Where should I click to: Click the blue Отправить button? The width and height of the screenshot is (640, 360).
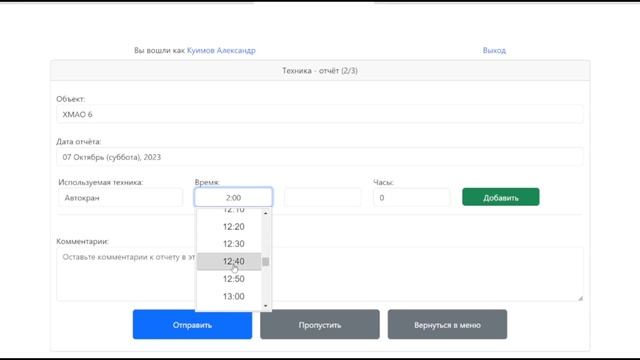tap(192, 324)
